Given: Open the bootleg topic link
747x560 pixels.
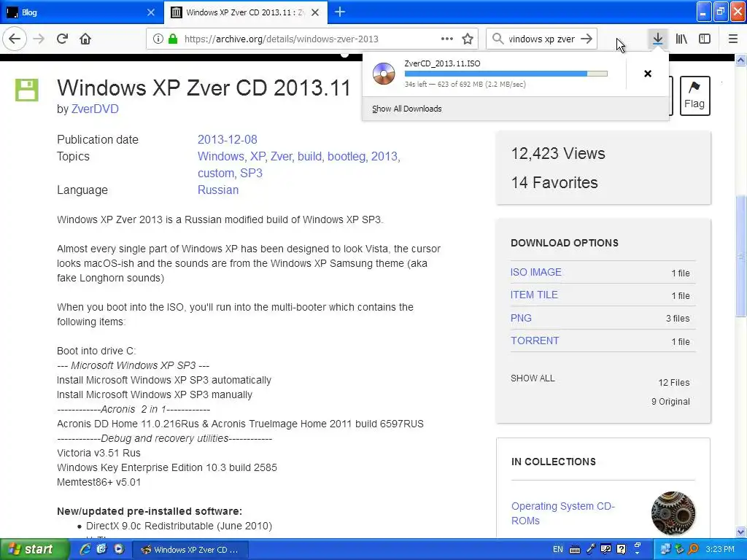Looking at the screenshot, I should [347, 156].
